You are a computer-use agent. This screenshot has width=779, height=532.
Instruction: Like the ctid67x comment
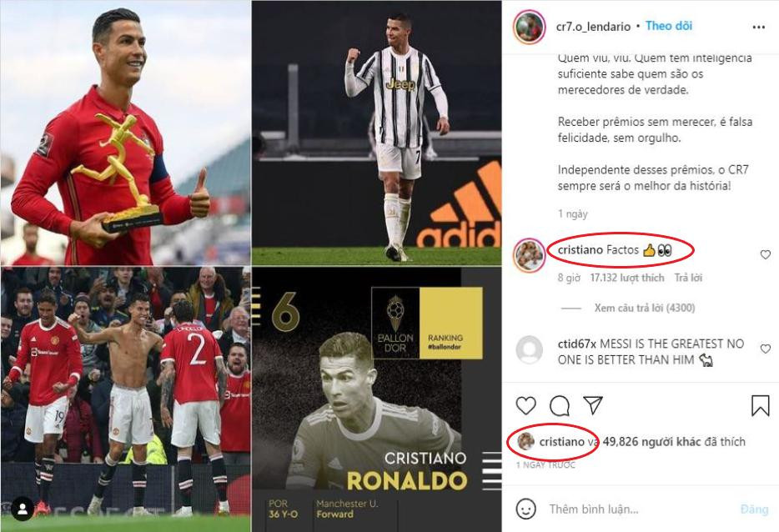[765, 349]
